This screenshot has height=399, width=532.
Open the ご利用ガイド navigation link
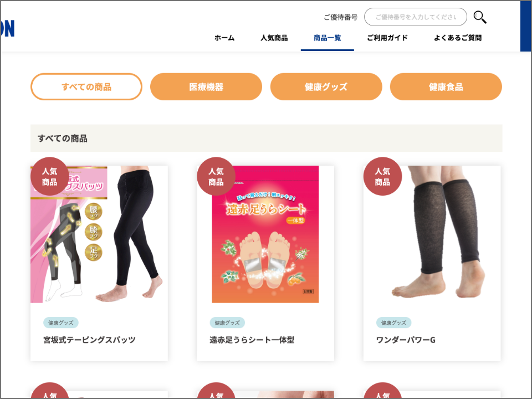click(x=387, y=38)
